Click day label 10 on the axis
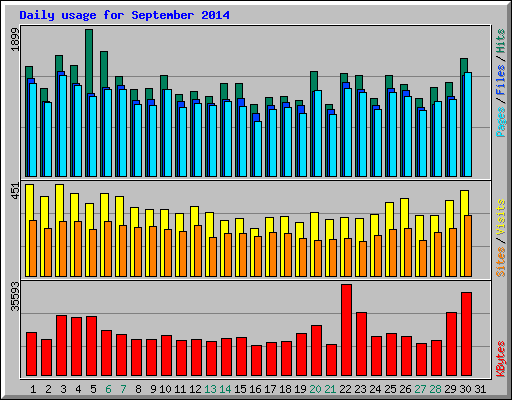This screenshot has width=512, height=400. (165, 389)
